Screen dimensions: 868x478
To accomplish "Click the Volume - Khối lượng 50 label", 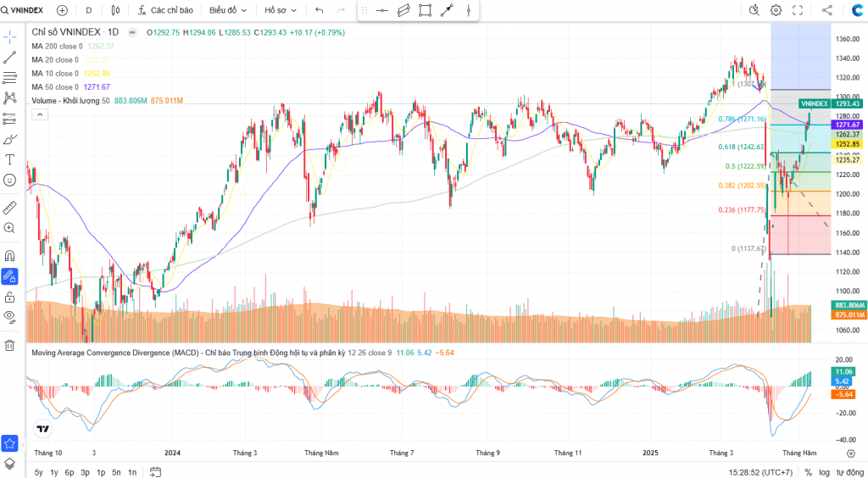I will coord(70,101).
